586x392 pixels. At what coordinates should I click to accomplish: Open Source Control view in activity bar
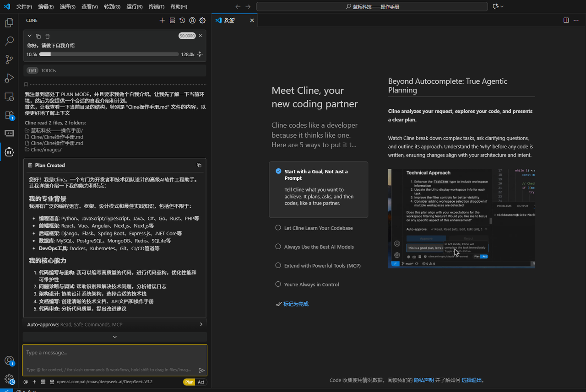[9, 59]
